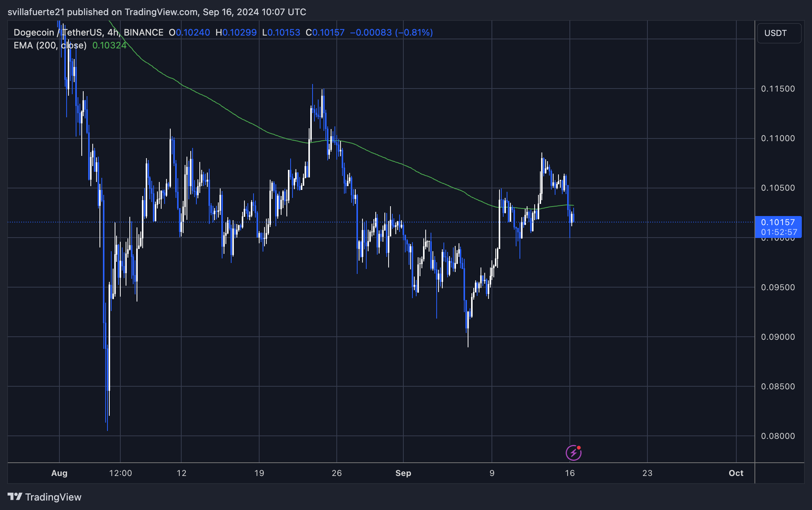Click the high value H0.10299

pyautogui.click(x=236, y=33)
